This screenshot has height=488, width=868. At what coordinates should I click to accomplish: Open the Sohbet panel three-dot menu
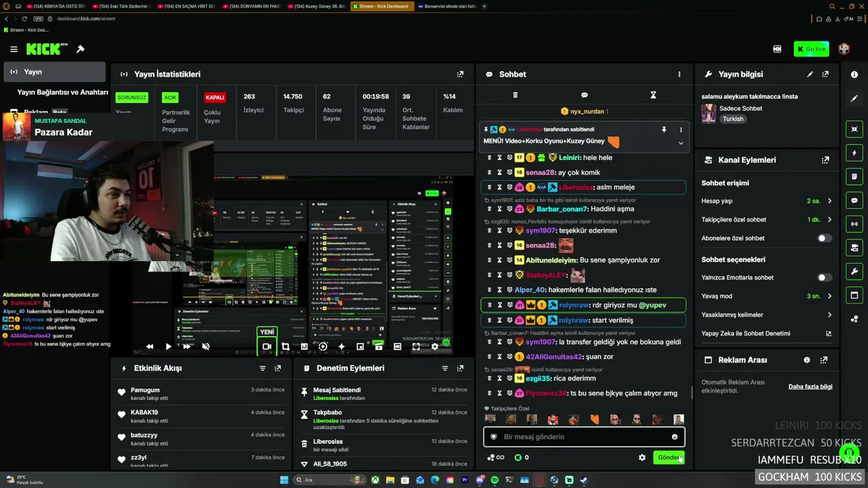click(679, 74)
